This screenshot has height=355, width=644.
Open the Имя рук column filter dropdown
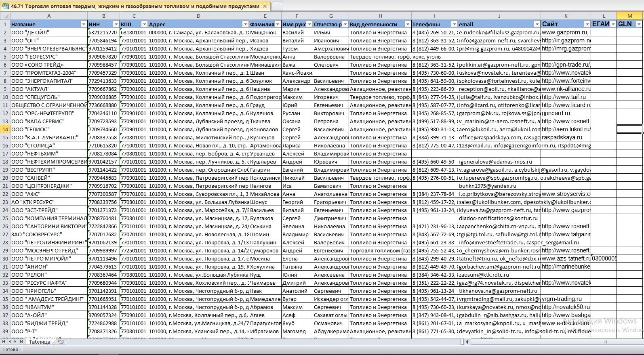[x=309, y=24]
